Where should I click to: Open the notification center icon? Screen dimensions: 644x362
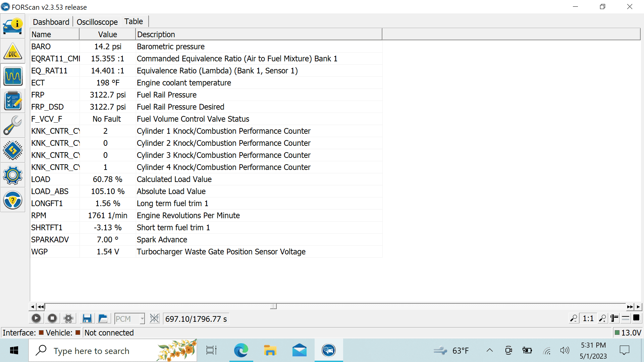point(625,351)
